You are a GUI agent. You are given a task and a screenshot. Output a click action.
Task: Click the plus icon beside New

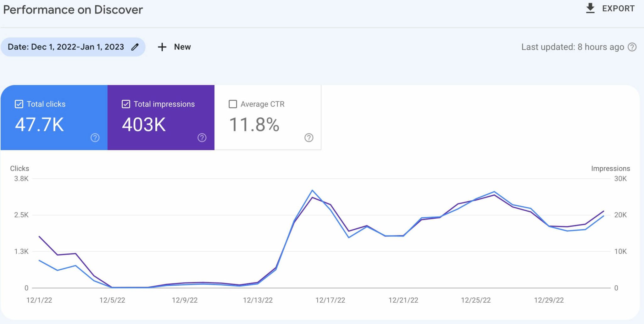coord(162,47)
